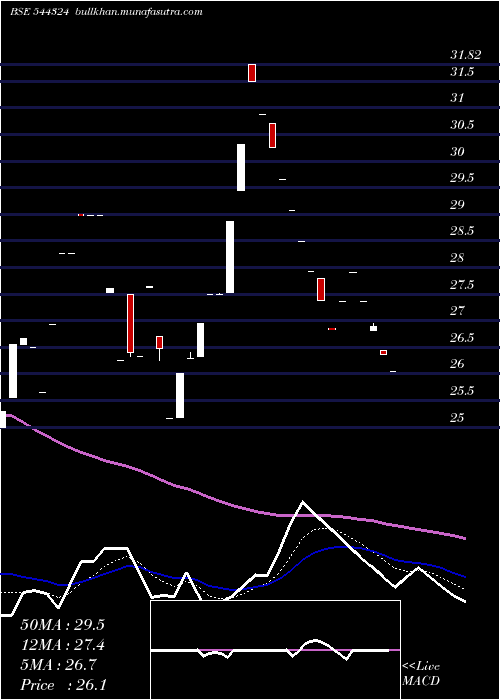Image resolution: width=500 pixels, height=700 pixels.
Task: Click the 'BSE 544324' ticker text
Action: tap(39, 12)
